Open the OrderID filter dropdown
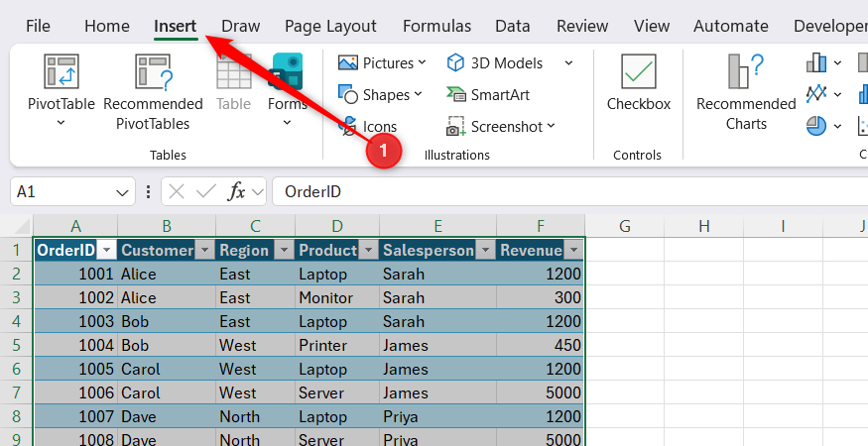The height and width of the screenshot is (446, 868). tap(106, 251)
